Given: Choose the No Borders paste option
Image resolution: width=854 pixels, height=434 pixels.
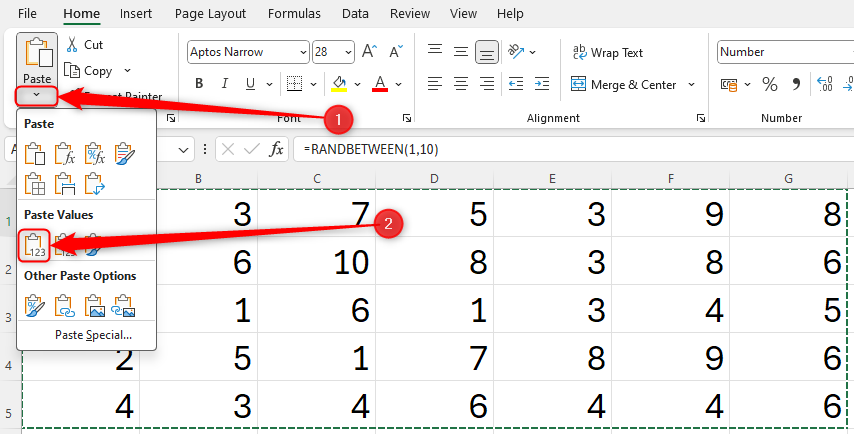Looking at the screenshot, I should [x=35, y=184].
